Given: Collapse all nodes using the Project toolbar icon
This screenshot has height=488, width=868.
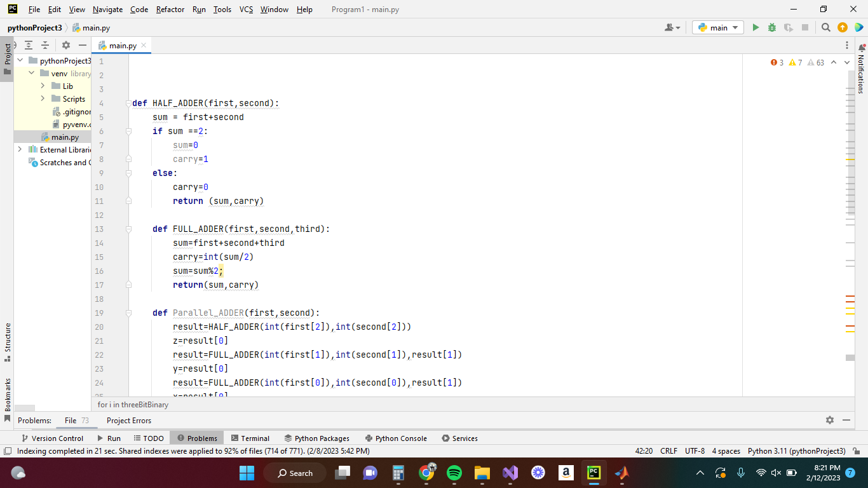Looking at the screenshot, I should 44,45.
